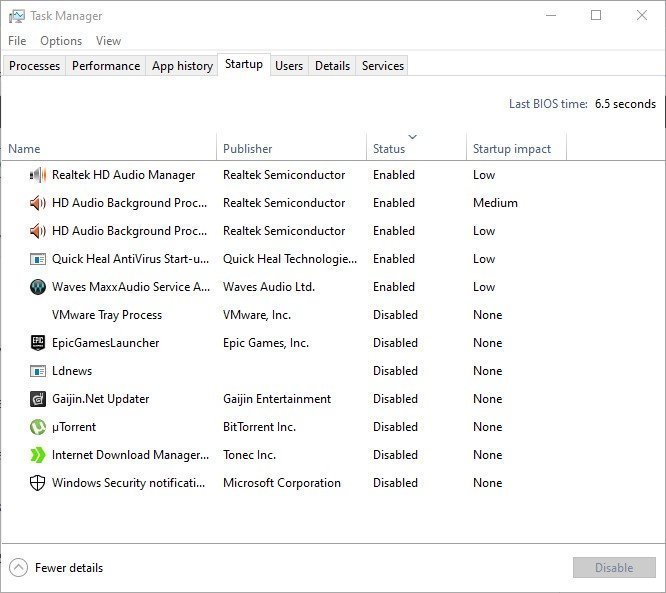Open the File menu

coord(17,41)
